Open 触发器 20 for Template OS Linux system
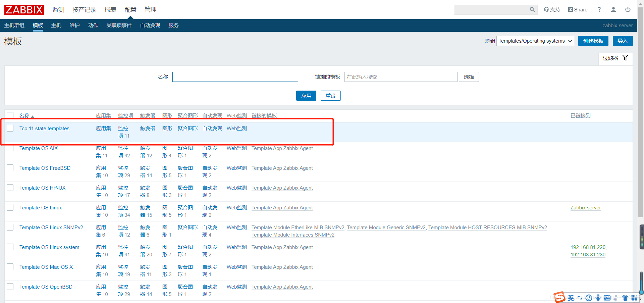Viewport: 644px width, 303px height. pos(146,251)
